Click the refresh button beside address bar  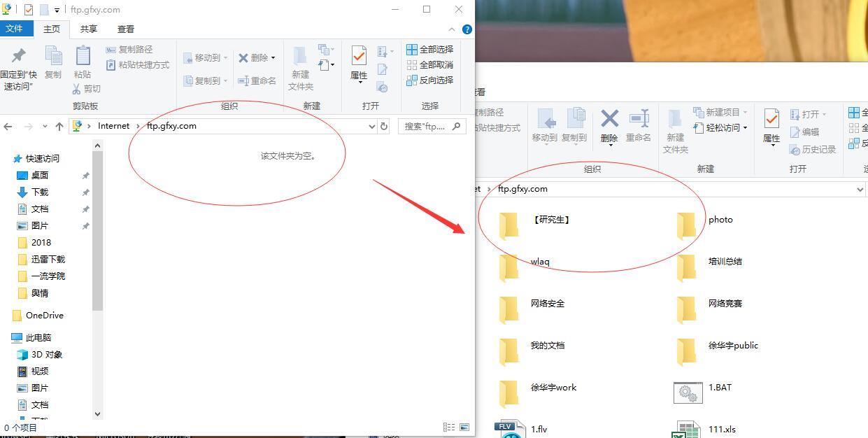point(383,127)
